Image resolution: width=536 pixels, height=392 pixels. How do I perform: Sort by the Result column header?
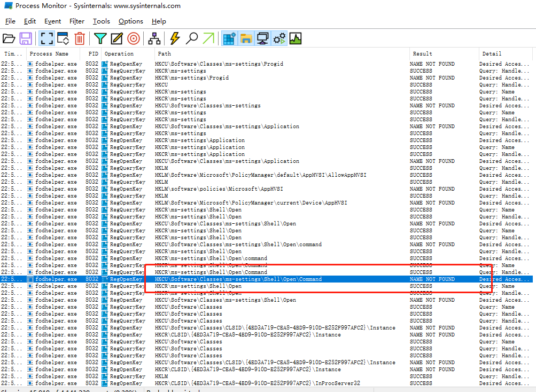coord(423,53)
